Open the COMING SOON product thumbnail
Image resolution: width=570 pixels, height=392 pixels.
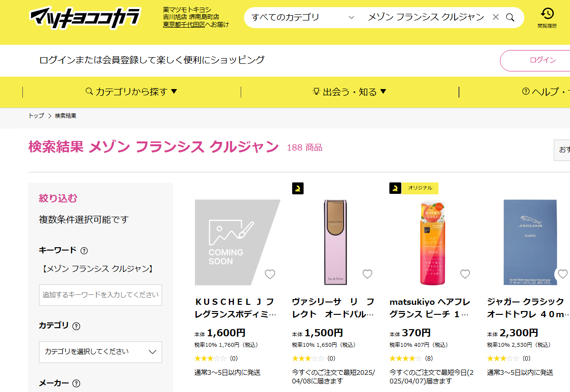tap(237, 242)
